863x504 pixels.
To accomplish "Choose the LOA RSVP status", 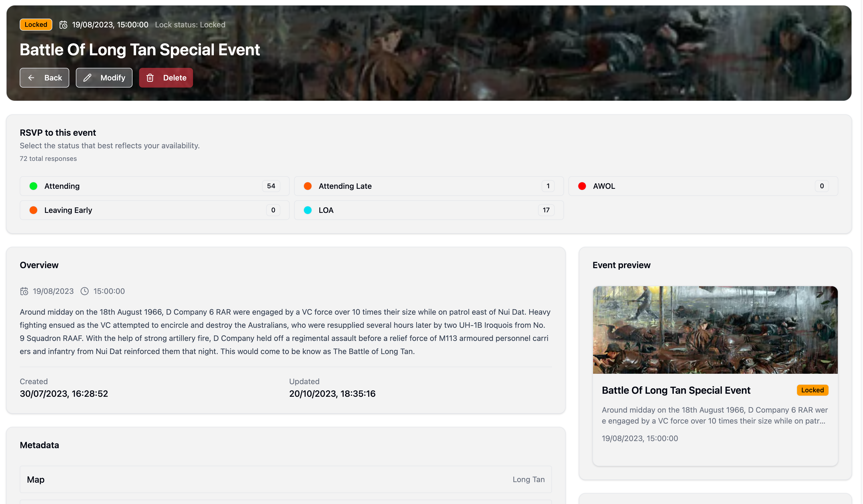I will [428, 210].
